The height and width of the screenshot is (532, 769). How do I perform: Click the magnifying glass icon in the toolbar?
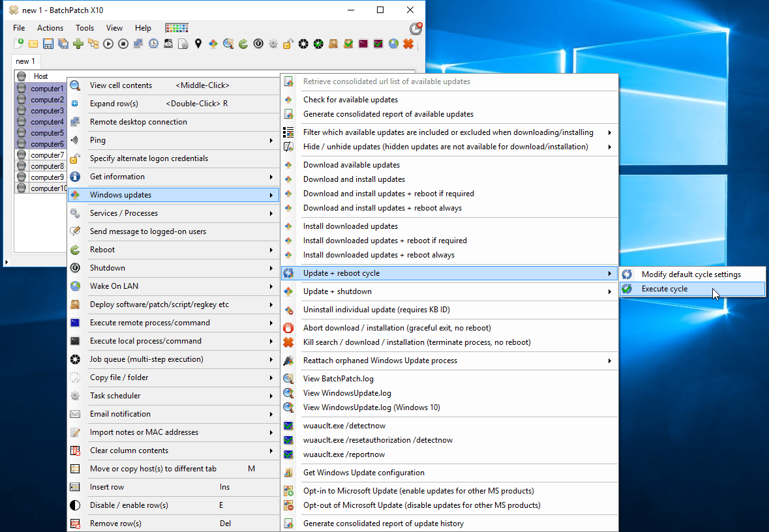[x=228, y=44]
